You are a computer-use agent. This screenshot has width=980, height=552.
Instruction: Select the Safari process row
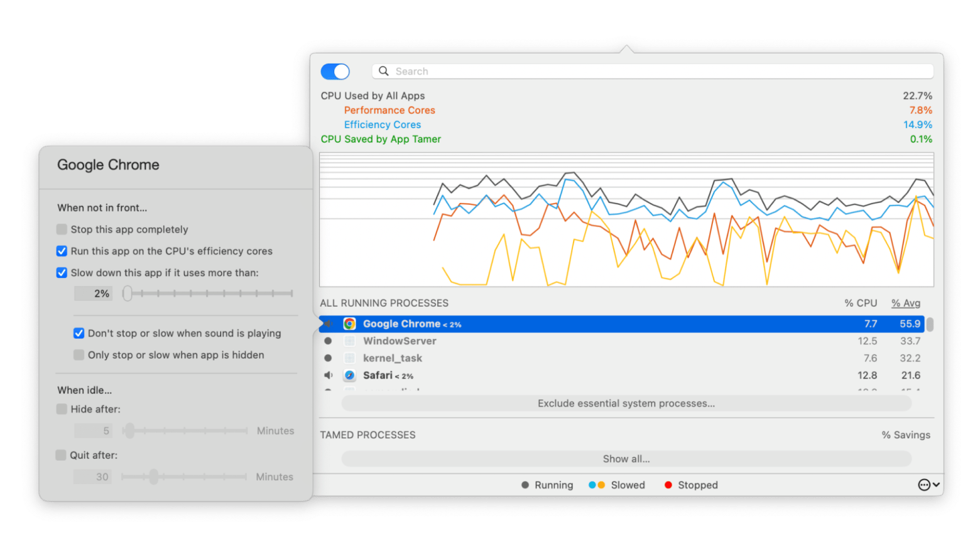click(565, 375)
